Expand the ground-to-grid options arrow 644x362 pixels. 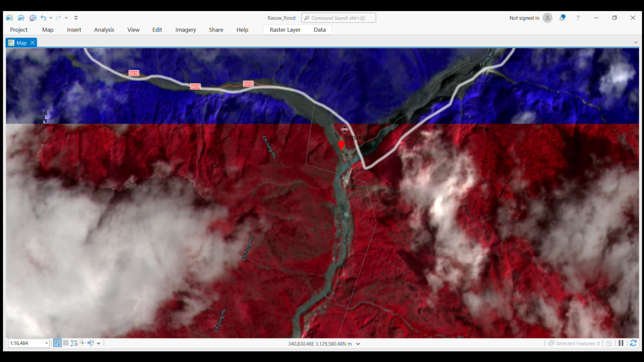[98, 343]
